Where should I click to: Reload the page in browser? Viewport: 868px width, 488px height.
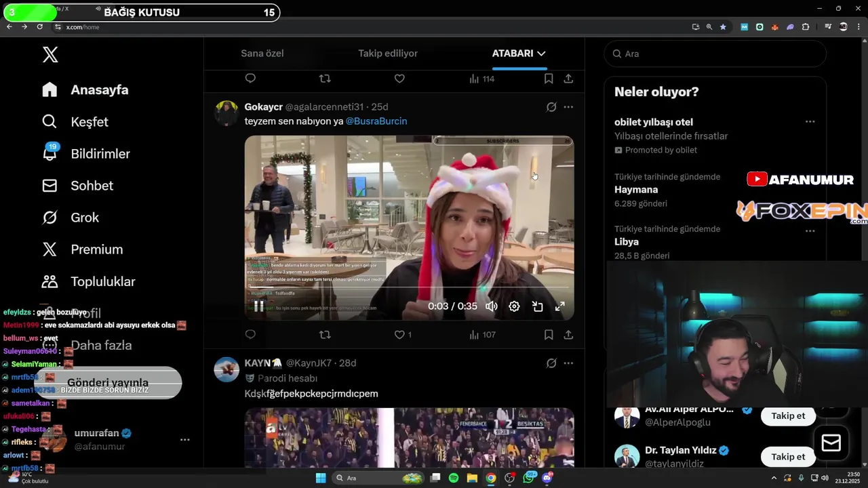[x=40, y=26]
